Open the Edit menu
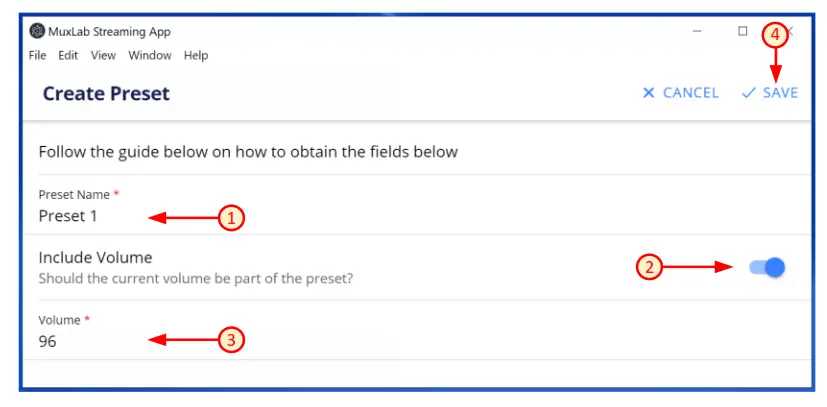 (68, 55)
